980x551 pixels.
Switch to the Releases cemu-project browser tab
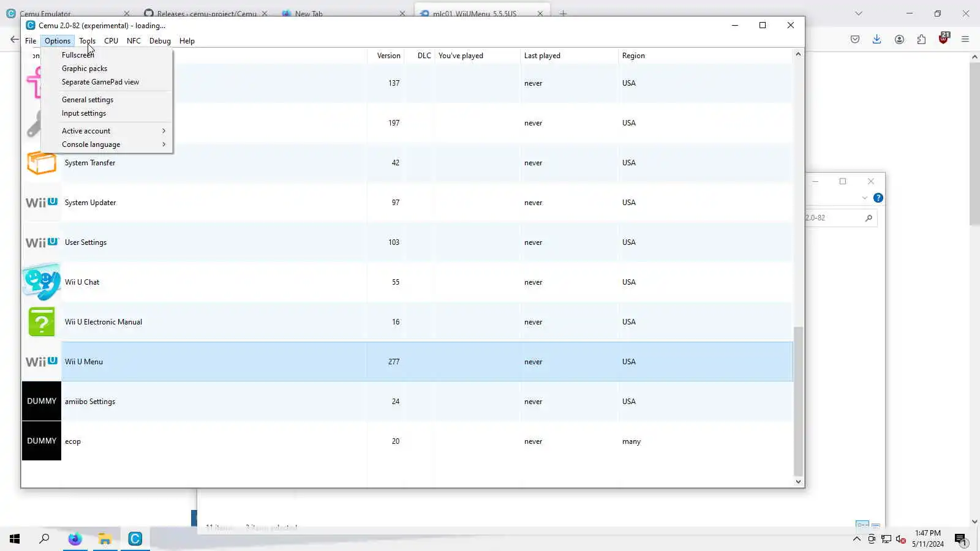tap(205, 13)
